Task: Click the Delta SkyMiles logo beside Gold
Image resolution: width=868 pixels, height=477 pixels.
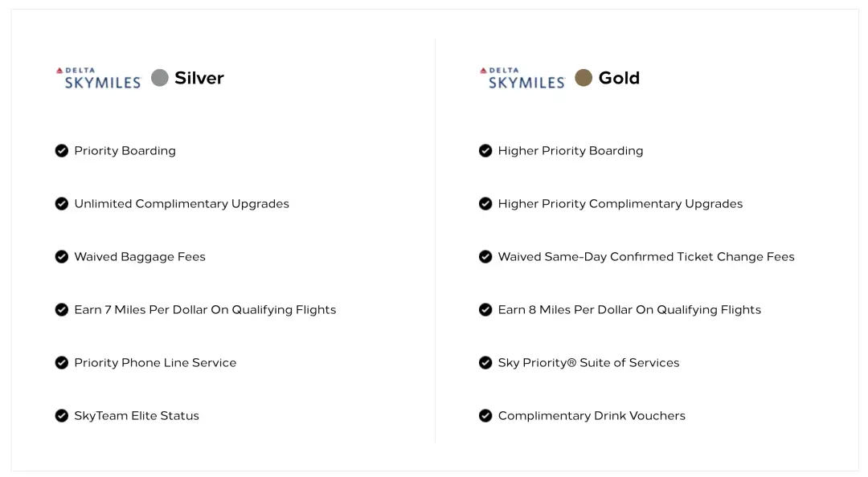Action: tap(522, 78)
